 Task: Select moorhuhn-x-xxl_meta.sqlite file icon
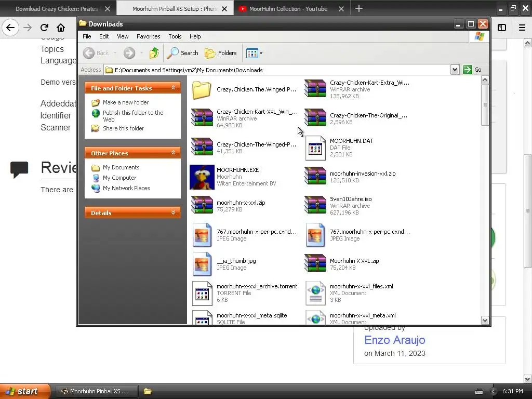(x=202, y=317)
